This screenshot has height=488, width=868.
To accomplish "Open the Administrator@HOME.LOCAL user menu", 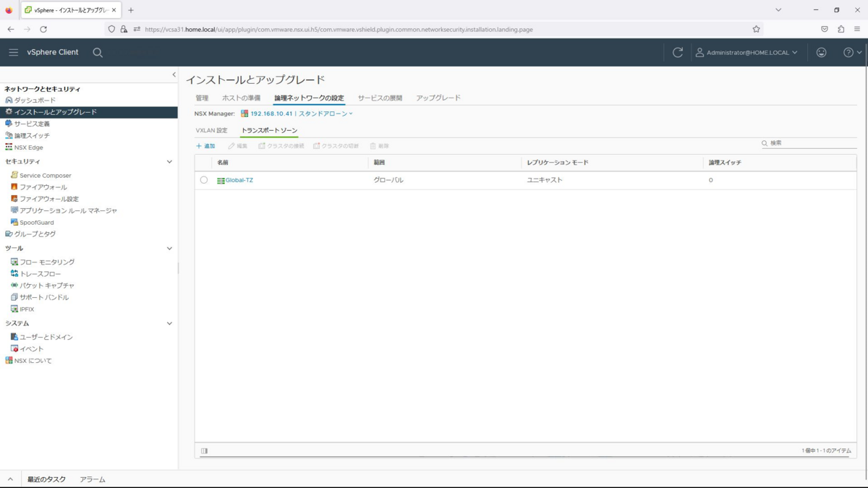I will [x=746, y=52].
